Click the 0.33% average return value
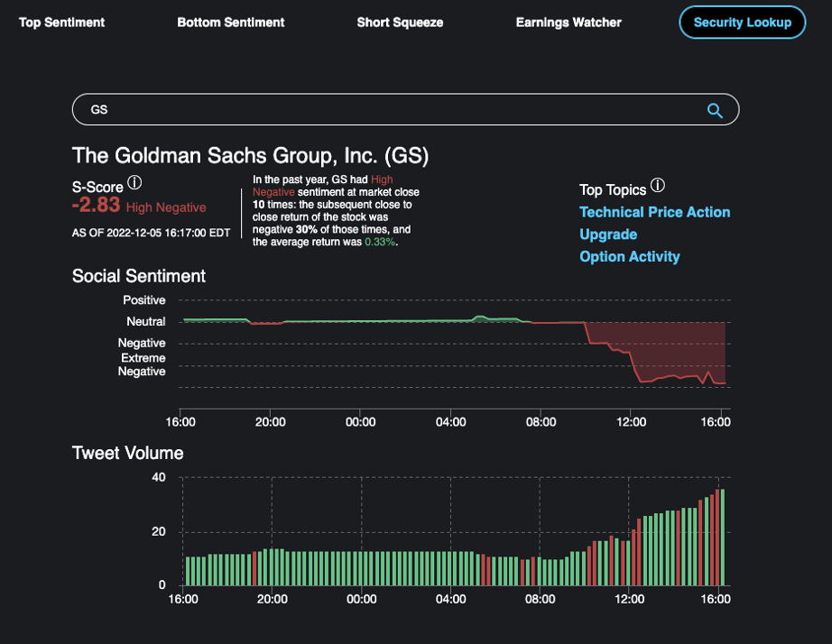Screen dimensions: 832x644 pyautogui.click(x=380, y=242)
